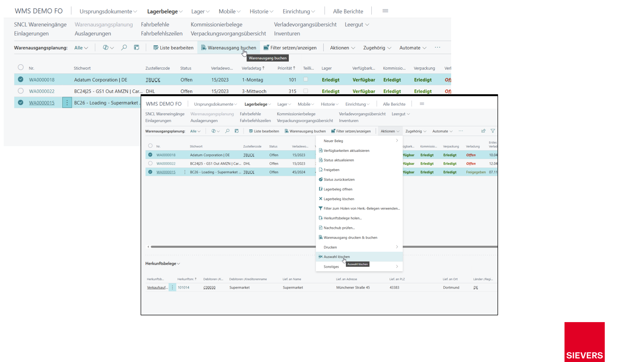Click the filter funnel icon in front window
The image size is (644, 362).
tap(493, 131)
